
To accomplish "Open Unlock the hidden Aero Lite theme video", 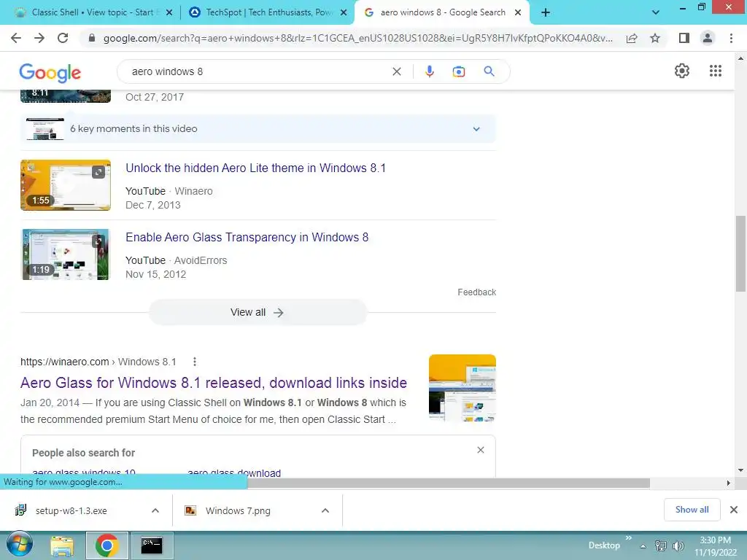I will coord(255,168).
